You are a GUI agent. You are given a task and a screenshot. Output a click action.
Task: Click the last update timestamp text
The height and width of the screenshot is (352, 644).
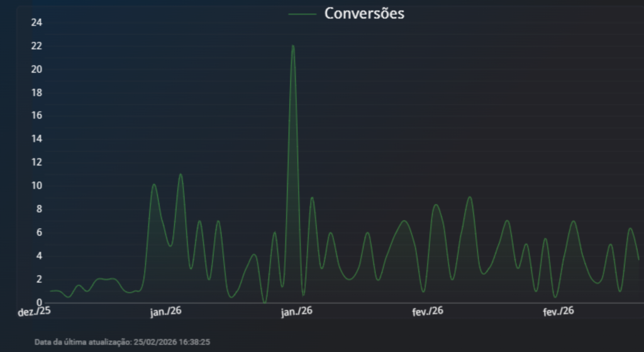pyautogui.click(x=122, y=342)
